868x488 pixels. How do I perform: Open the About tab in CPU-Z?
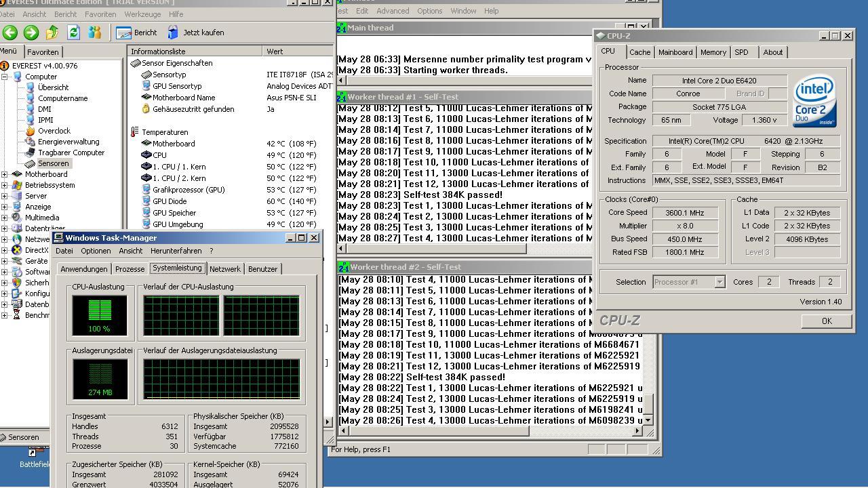(x=772, y=52)
